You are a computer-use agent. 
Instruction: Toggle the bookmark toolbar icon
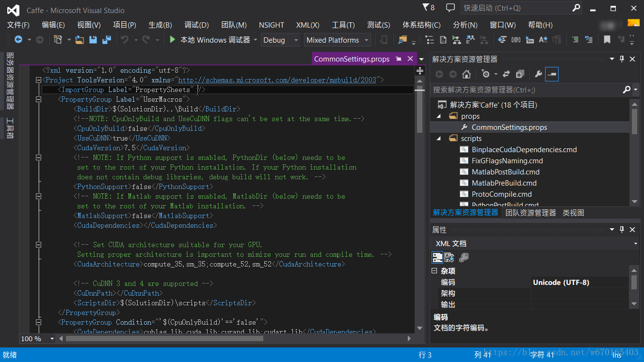(607, 40)
